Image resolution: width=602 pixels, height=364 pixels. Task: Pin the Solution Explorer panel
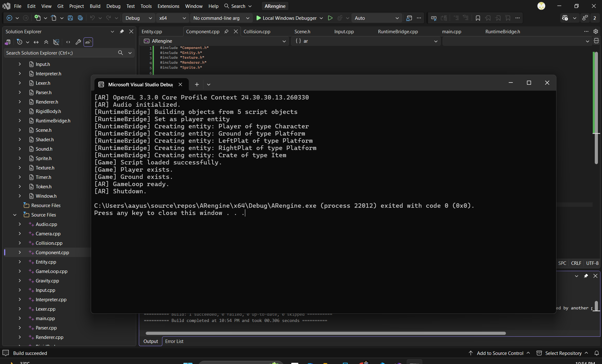(122, 32)
